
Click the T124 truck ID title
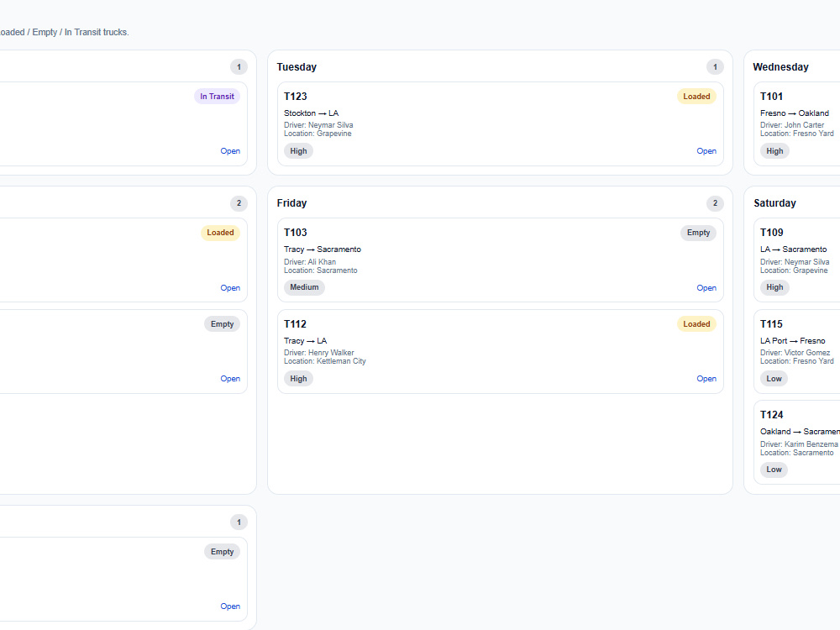click(771, 415)
